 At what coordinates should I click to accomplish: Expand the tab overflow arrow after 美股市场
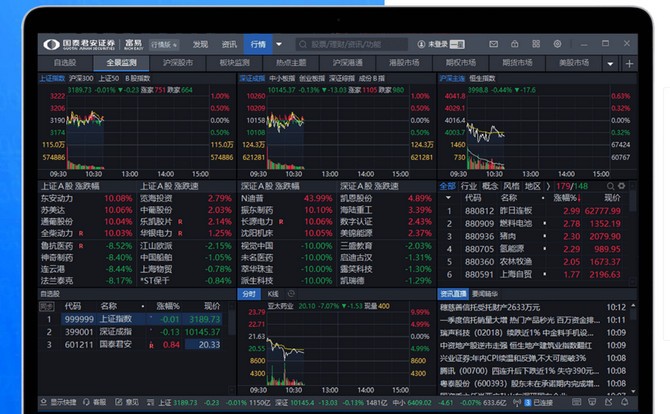point(610,64)
